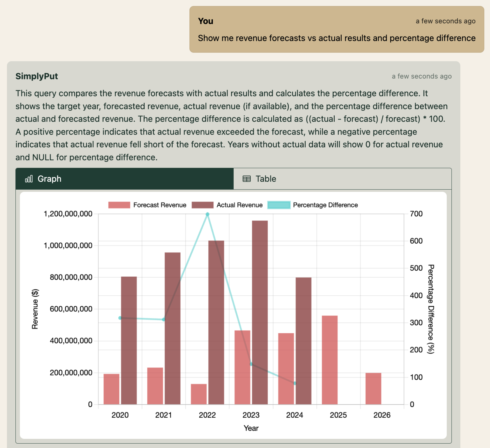Click the 2026 x-axis year label
This screenshot has height=448, width=490.
[x=382, y=415]
